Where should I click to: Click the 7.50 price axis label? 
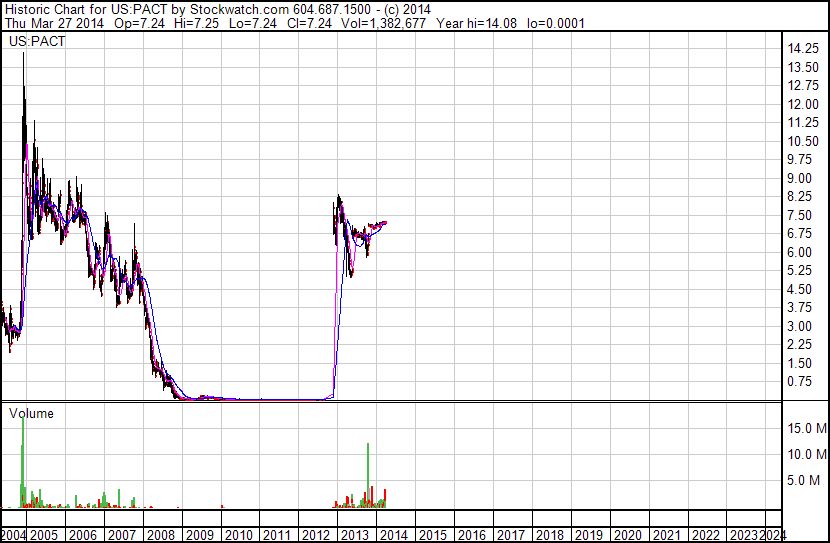tap(802, 215)
